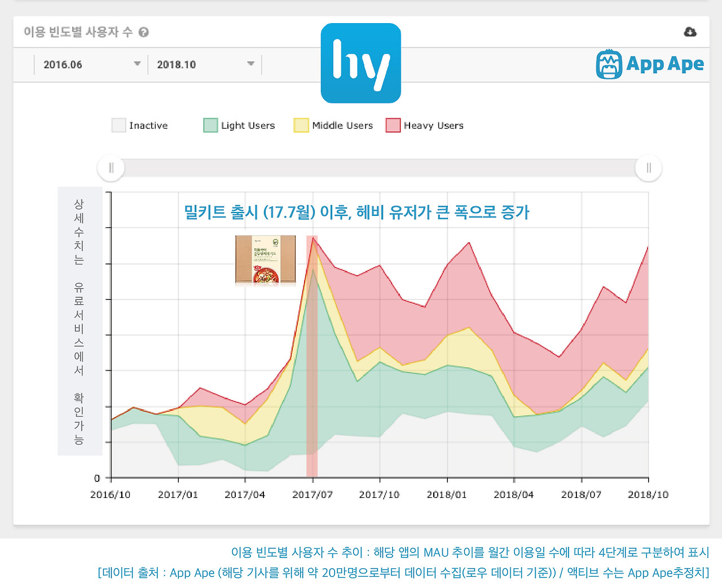Image resolution: width=722 pixels, height=588 pixels.
Task: Click the Inactive gray color swatch
Action: [118, 125]
